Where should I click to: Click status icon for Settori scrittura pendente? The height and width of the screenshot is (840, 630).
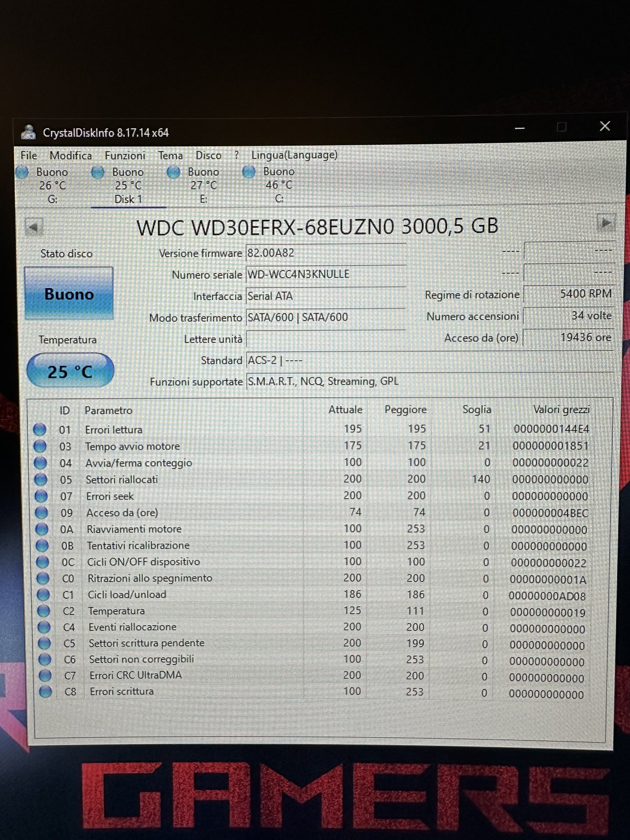click(45, 643)
